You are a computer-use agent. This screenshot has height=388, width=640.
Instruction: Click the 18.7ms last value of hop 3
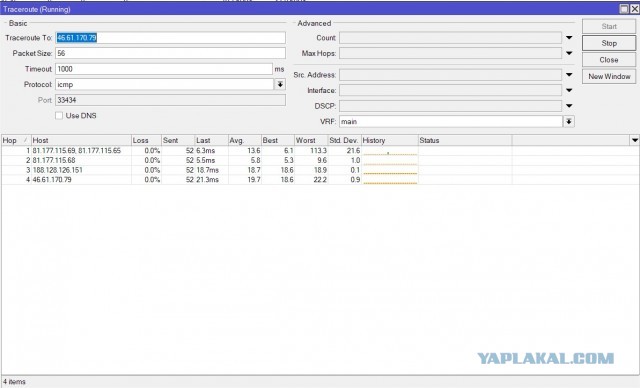coord(207,170)
